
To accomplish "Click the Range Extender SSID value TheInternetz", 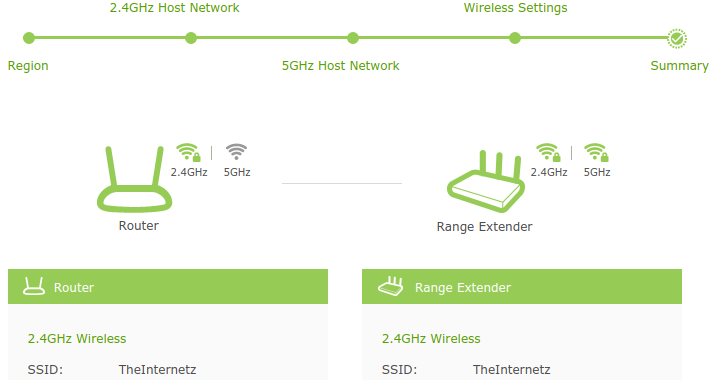I will click(x=511, y=369).
